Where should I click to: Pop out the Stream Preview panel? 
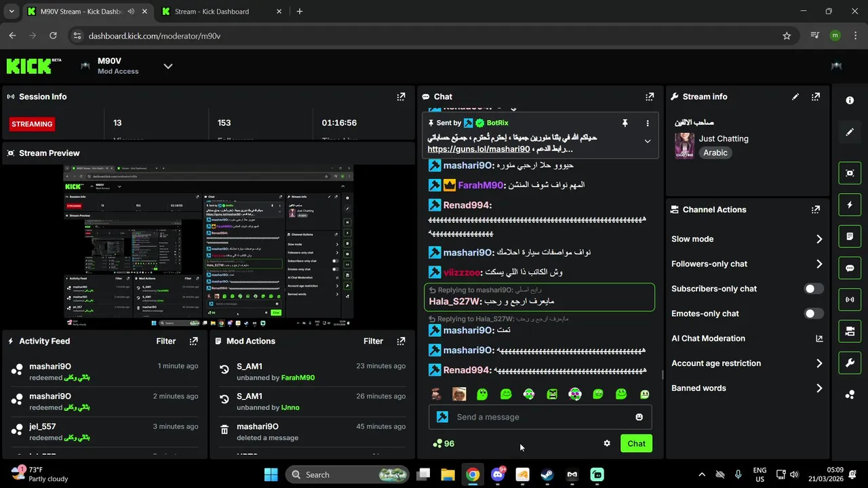click(x=401, y=153)
